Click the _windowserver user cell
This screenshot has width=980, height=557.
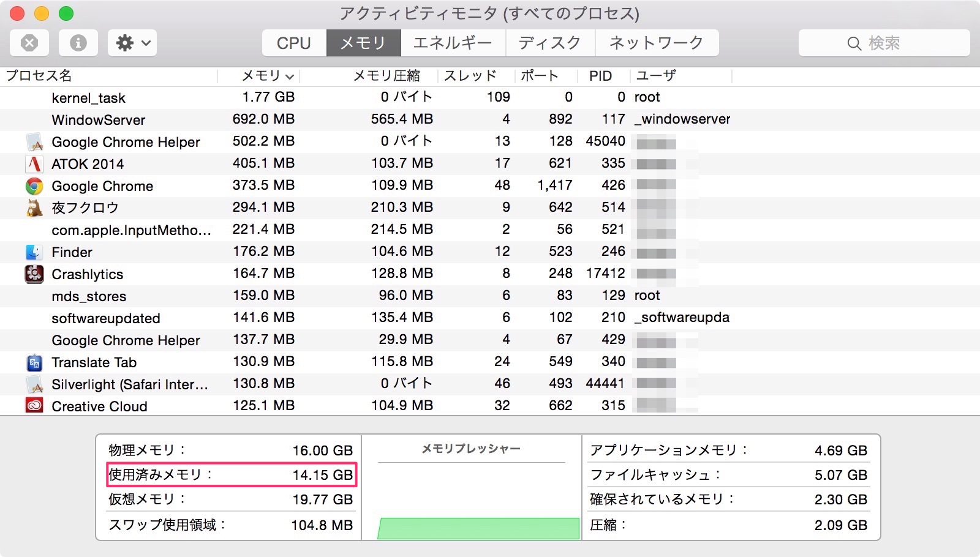682,119
